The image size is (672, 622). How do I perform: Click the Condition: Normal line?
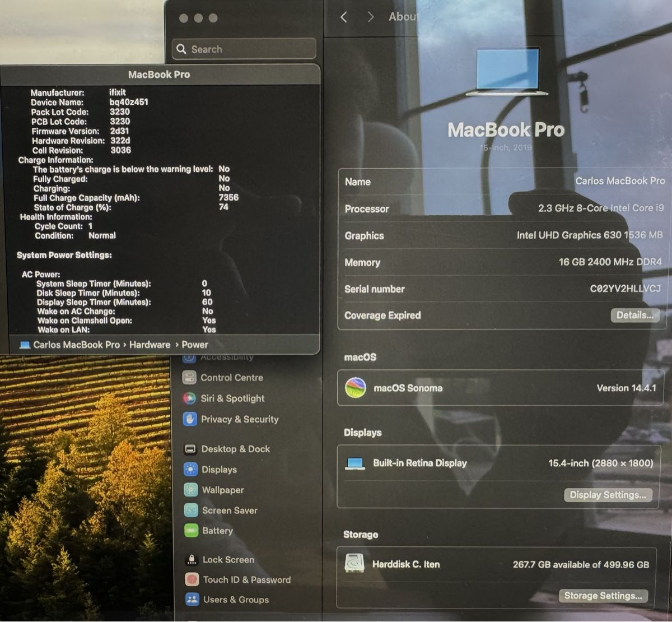coord(75,236)
